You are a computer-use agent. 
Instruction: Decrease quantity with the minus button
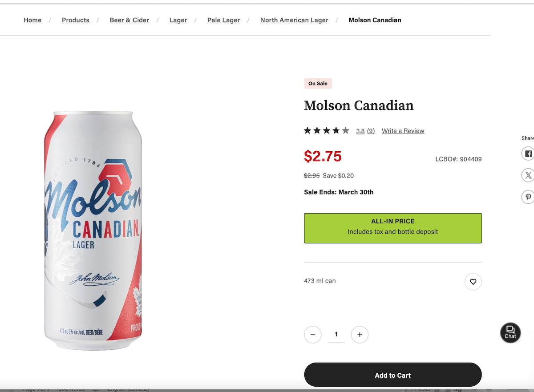[313, 335]
